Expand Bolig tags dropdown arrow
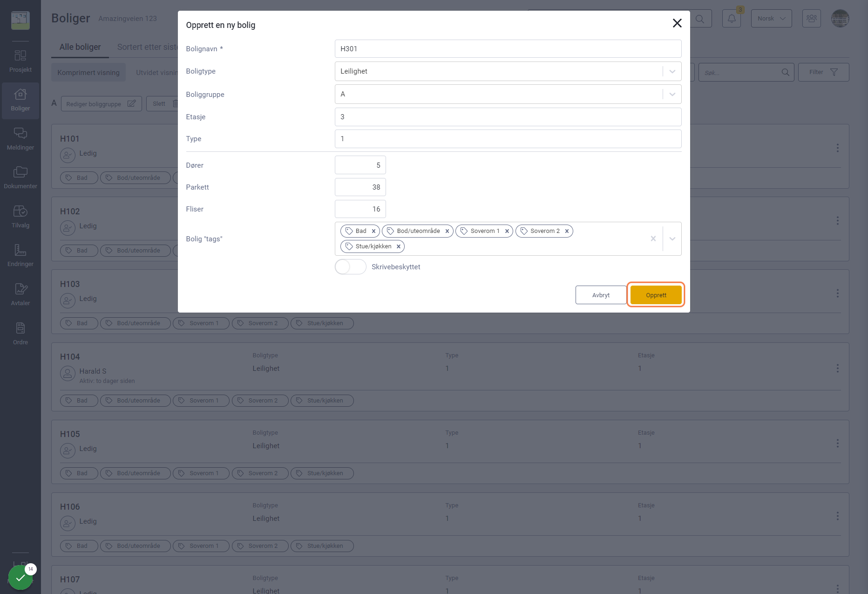The height and width of the screenshot is (594, 868). click(672, 239)
